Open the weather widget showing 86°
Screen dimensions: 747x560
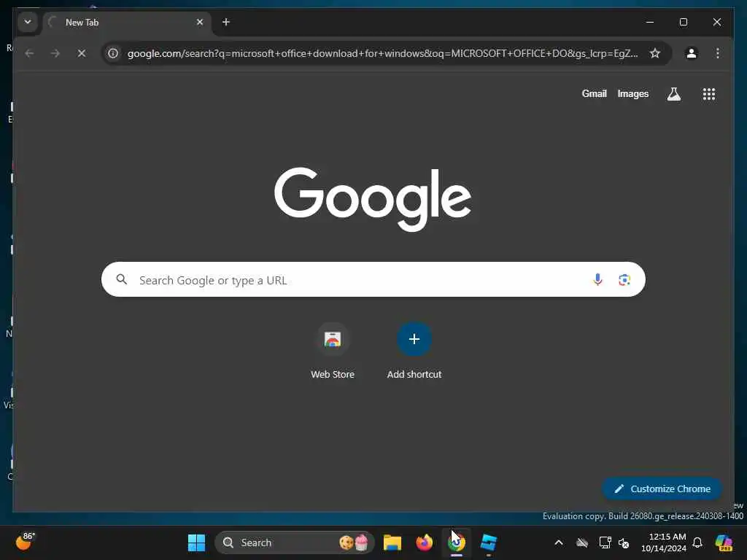click(25, 542)
